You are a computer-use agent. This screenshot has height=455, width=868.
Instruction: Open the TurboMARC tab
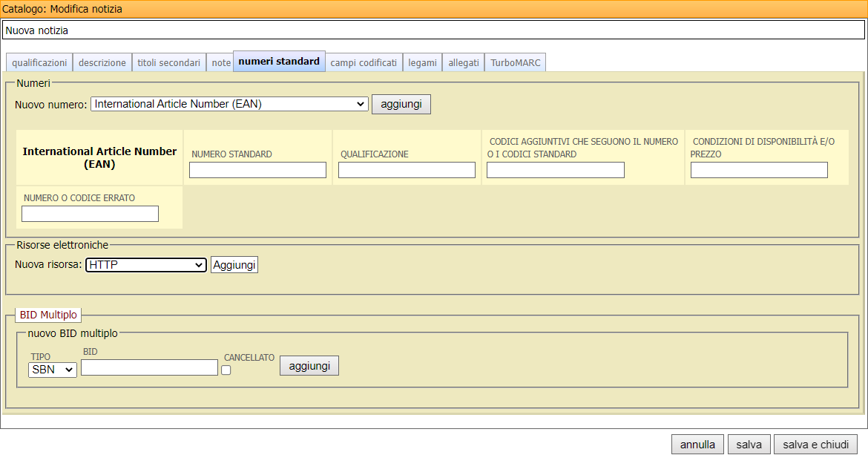coord(516,63)
